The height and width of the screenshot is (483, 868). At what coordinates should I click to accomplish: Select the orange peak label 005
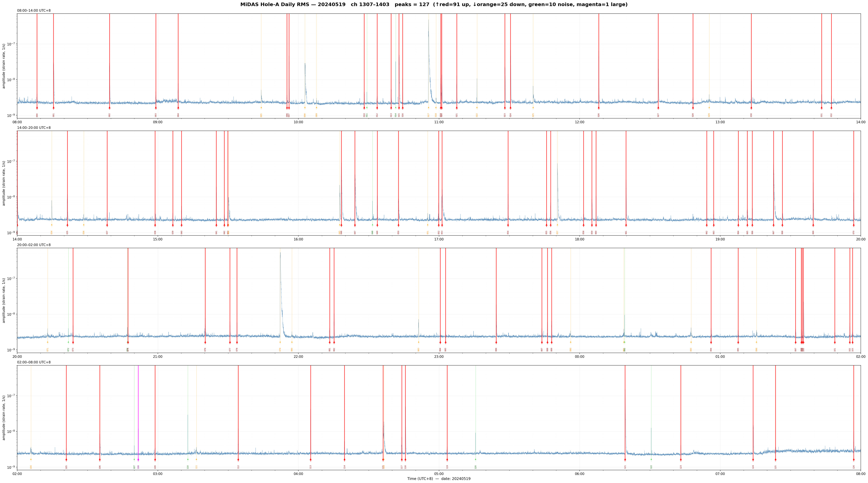pos(261,115)
